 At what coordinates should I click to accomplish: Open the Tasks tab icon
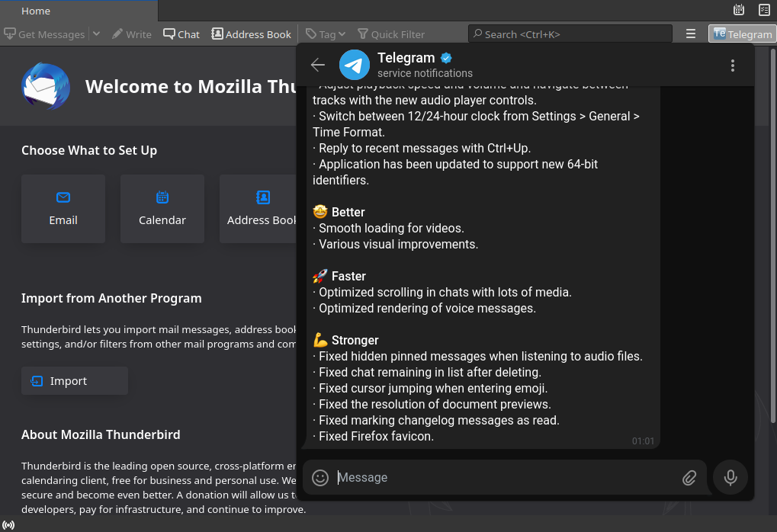(x=764, y=10)
